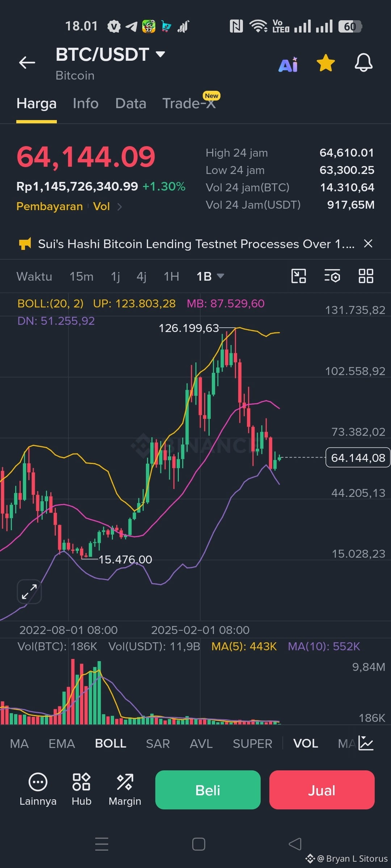Viewport: 391px width, 868px height.
Task: Tap the red Jual button
Action: point(322,790)
